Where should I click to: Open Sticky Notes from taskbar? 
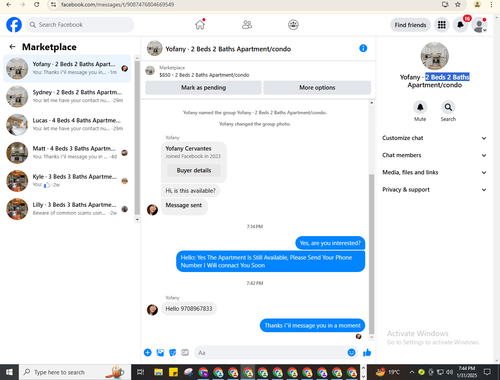click(x=173, y=372)
